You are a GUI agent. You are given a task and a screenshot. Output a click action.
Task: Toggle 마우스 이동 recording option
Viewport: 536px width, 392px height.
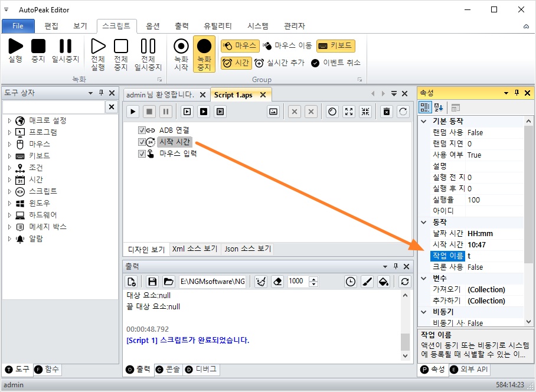[x=287, y=45]
